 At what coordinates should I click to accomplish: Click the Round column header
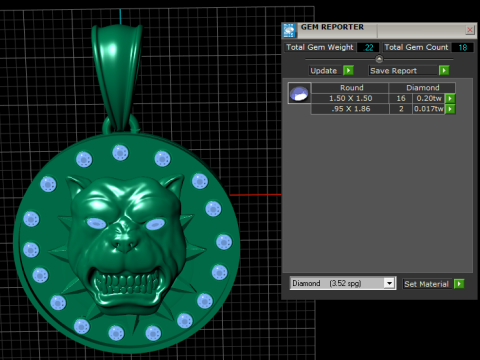[x=350, y=88]
